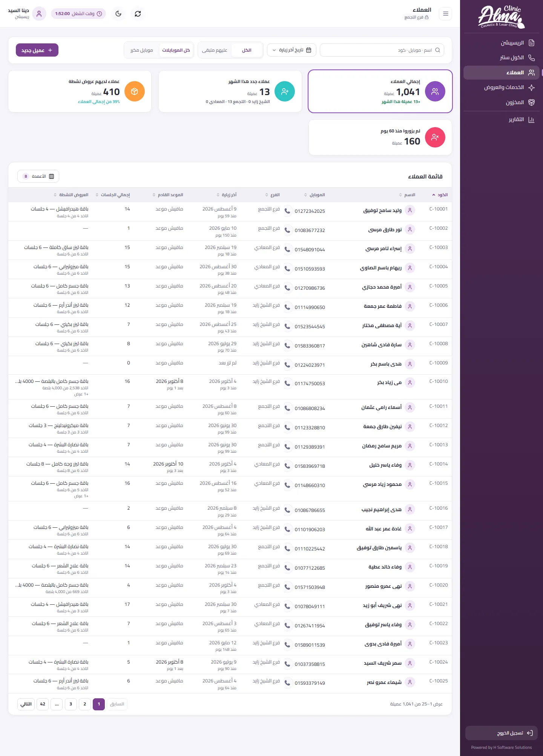This screenshot has width=543, height=756.
Task: Open التقارير in the sidebar
Action: coord(502,120)
